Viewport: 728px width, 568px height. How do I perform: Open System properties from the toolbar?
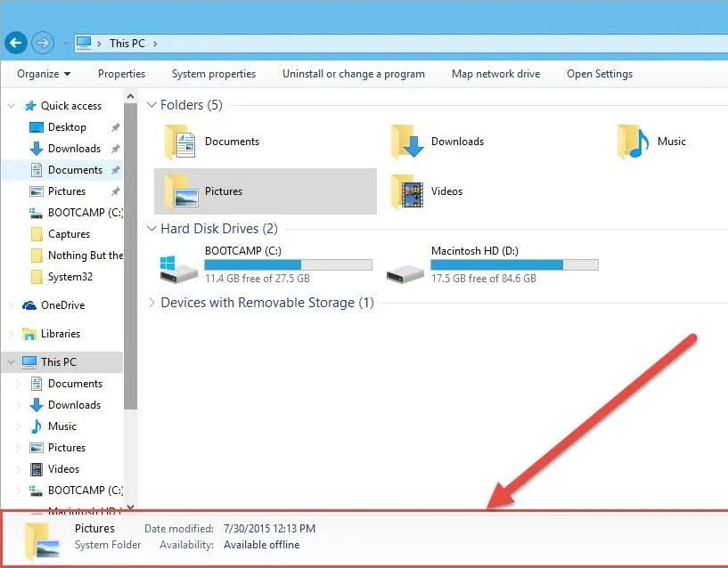[214, 74]
